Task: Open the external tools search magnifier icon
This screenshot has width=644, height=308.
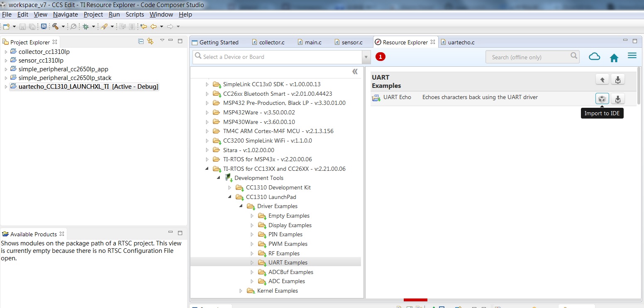Action: 73,26
